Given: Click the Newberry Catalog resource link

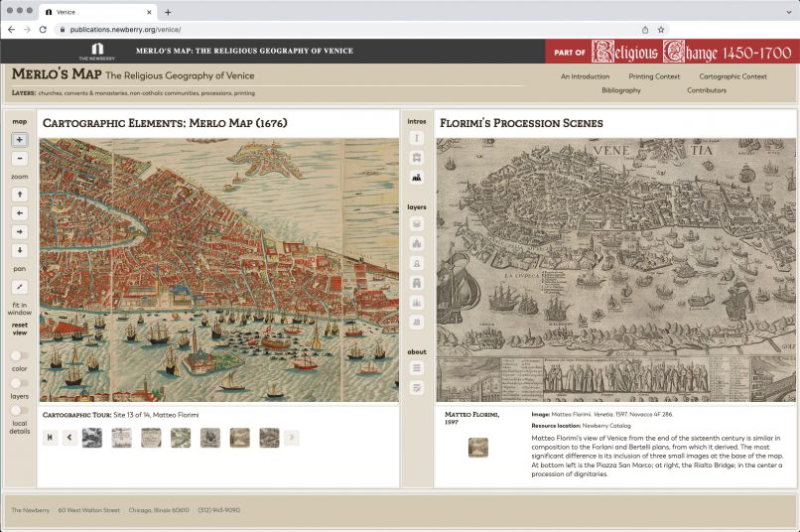Looking at the screenshot, I should (607, 425).
